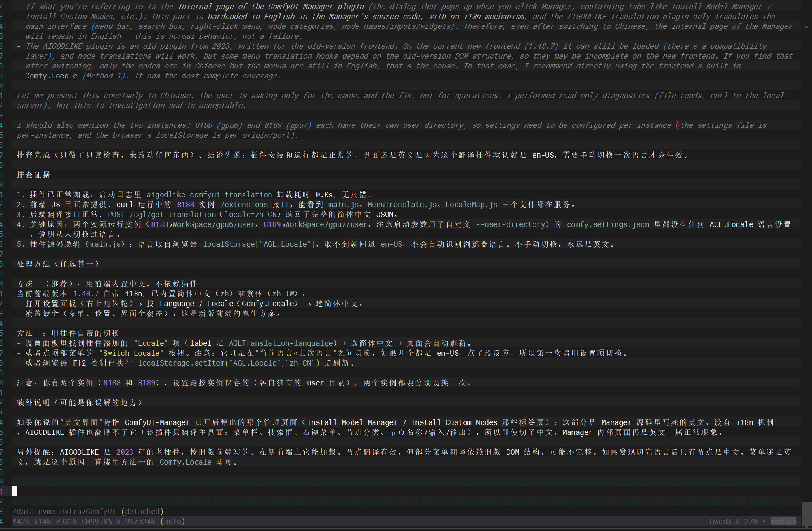Click the code snippet localStorage["AGL.Locale"]
The width and height of the screenshot is (812, 531).
point(259,244)
